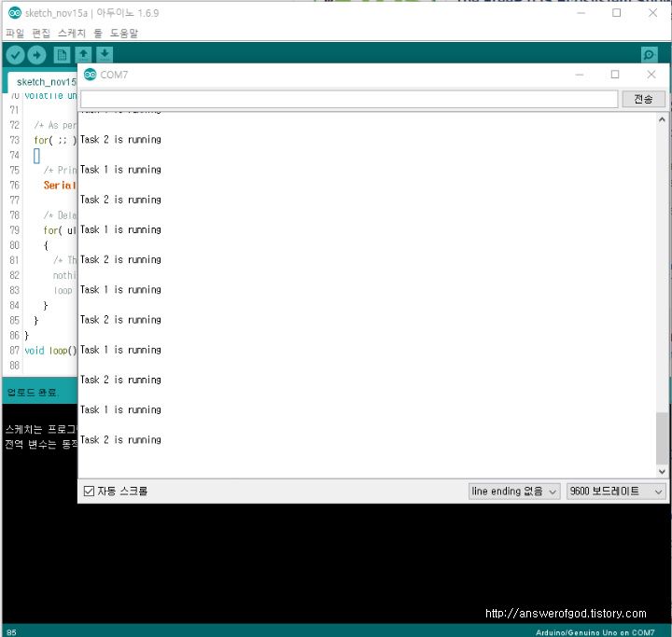Viewport: 672px width, 637px height.
Task: Open the 툴 menu
Action: 98,33
